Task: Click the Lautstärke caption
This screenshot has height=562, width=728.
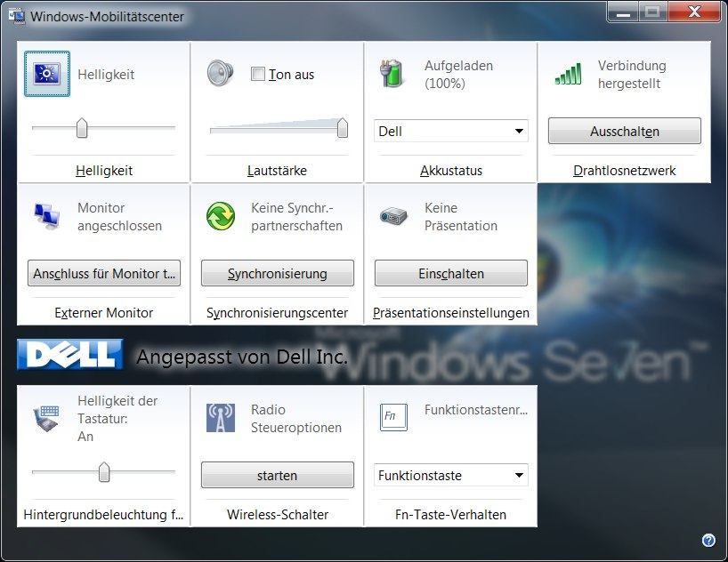Action: (277, 171)
